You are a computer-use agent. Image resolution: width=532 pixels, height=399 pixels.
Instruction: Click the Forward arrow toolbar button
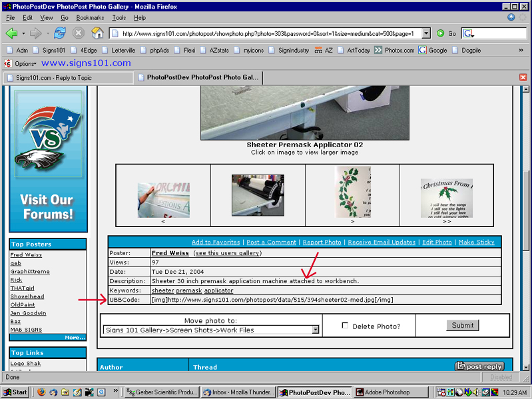tap(35, 33)
